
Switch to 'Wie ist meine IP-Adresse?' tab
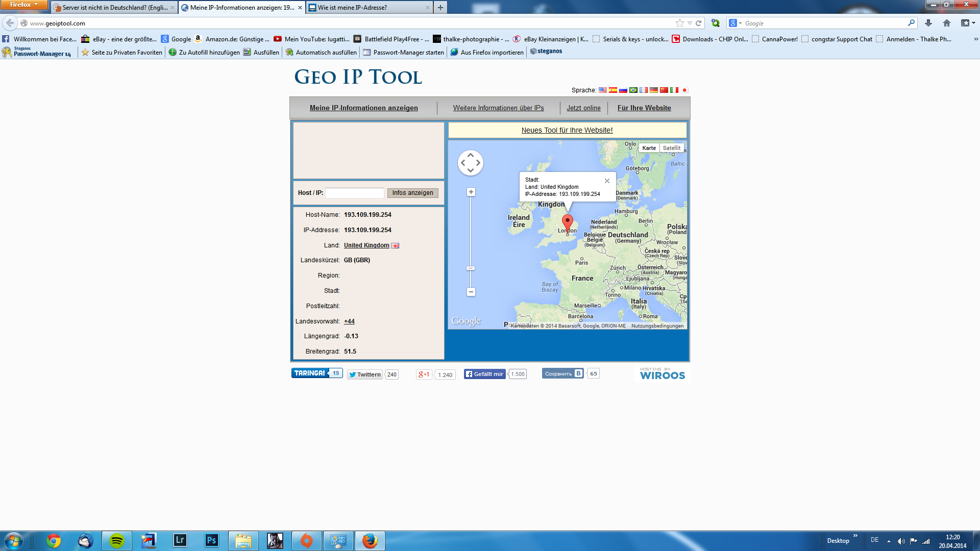352,8
